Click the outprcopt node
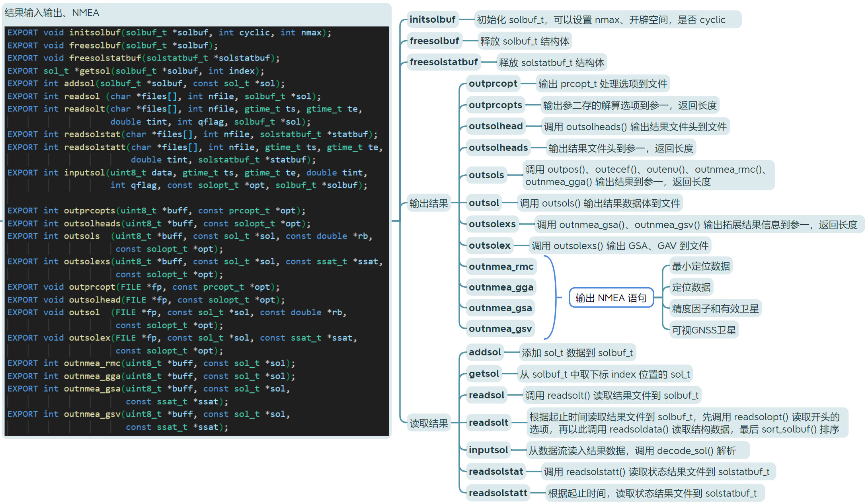 tap(493, 84)
